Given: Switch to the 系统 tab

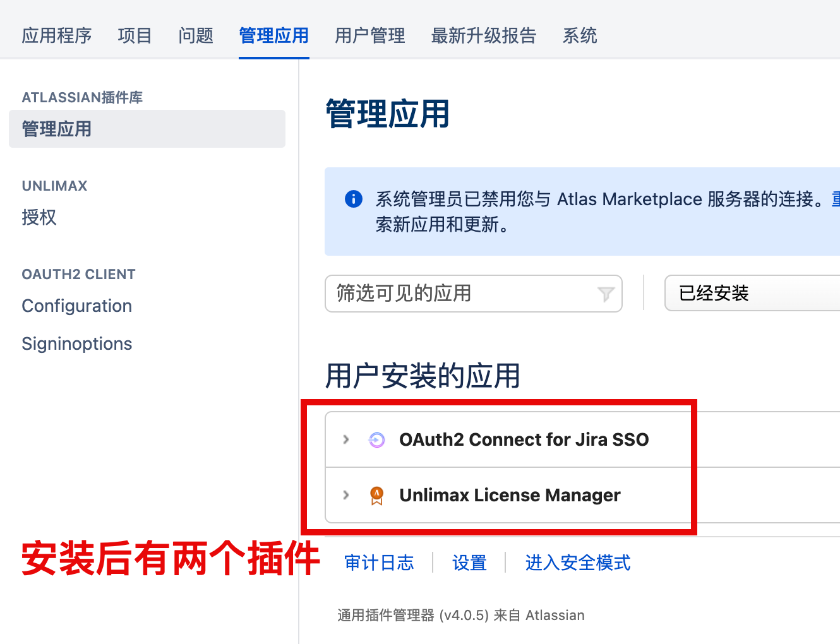Looking at the screenshot, I should [x=580, y=35].
